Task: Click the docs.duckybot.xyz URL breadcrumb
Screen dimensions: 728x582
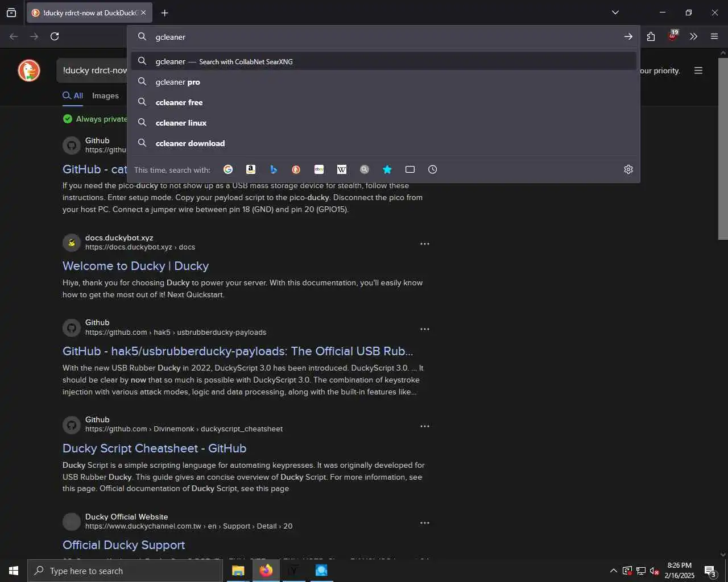Action: click(x=140, y=247)
